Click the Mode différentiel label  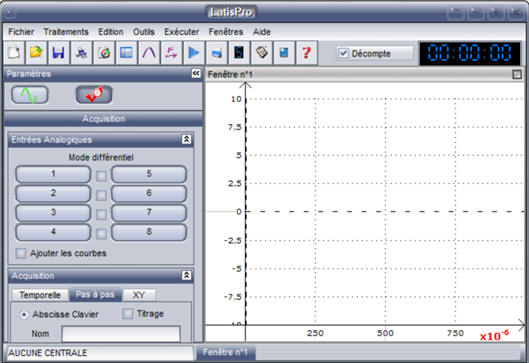[101, 158]
